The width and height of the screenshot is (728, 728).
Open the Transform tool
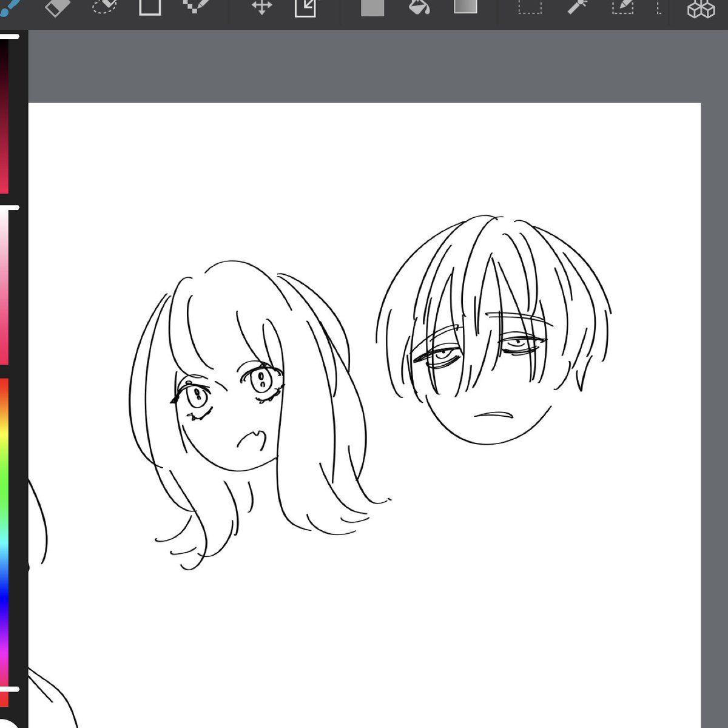click(305, 7)
